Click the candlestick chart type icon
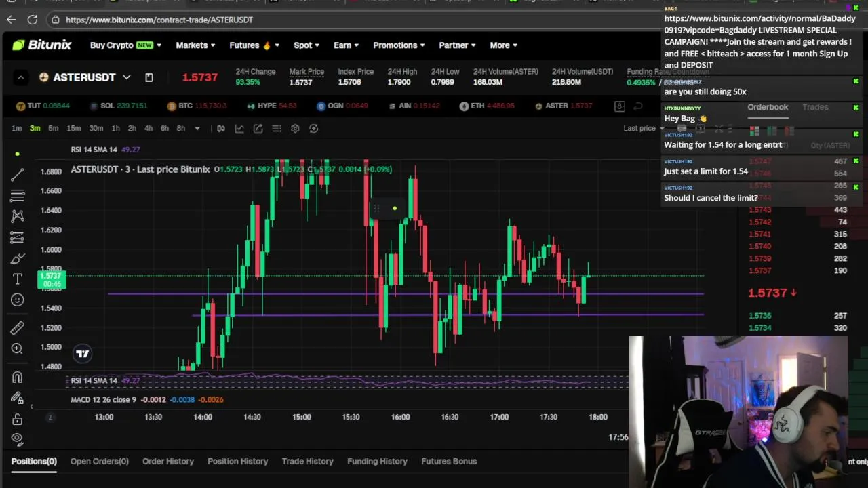Image resolution: width=868 pixels, height=488 pixels. pyautogui.click(x=221, y=128)
